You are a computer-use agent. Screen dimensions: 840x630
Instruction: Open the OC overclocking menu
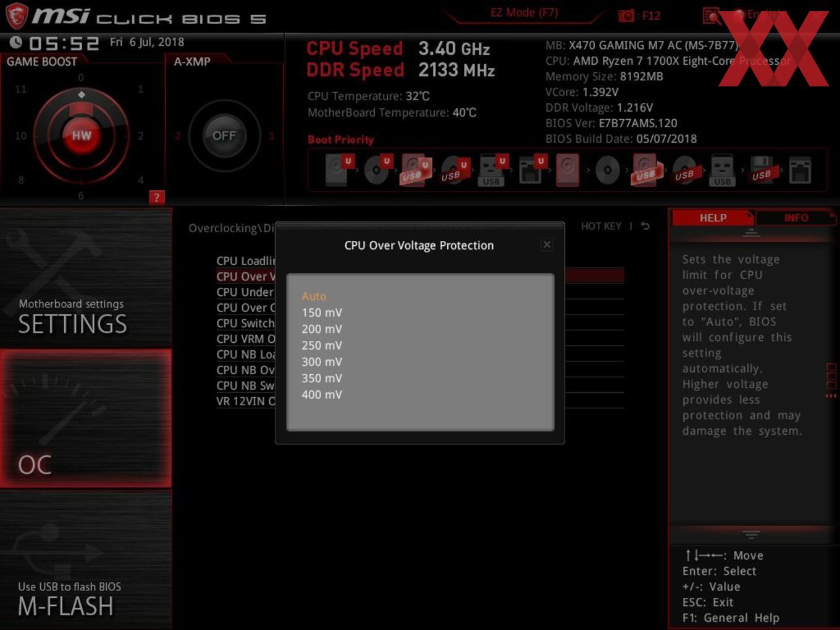click(x=86, y=418)
